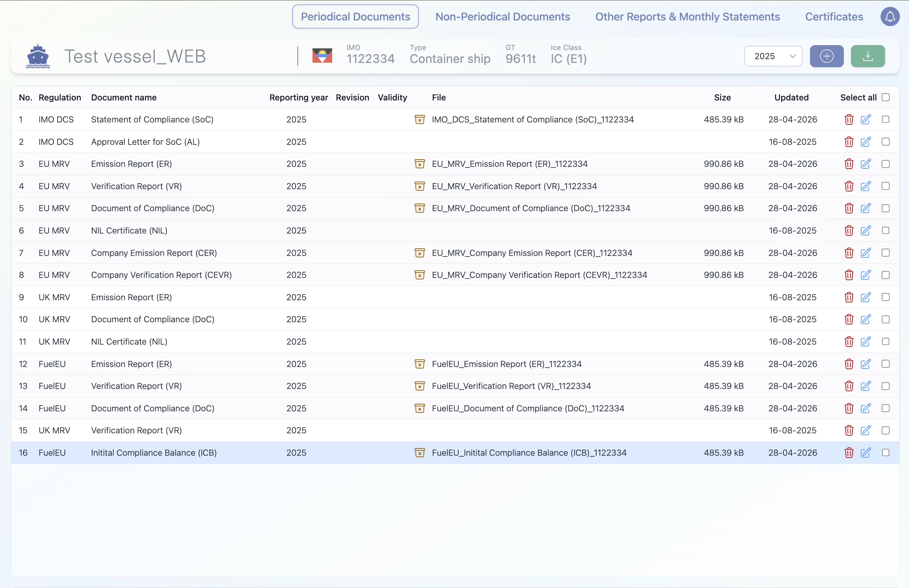Click the Reporting year column header

(x=299, y=97)
